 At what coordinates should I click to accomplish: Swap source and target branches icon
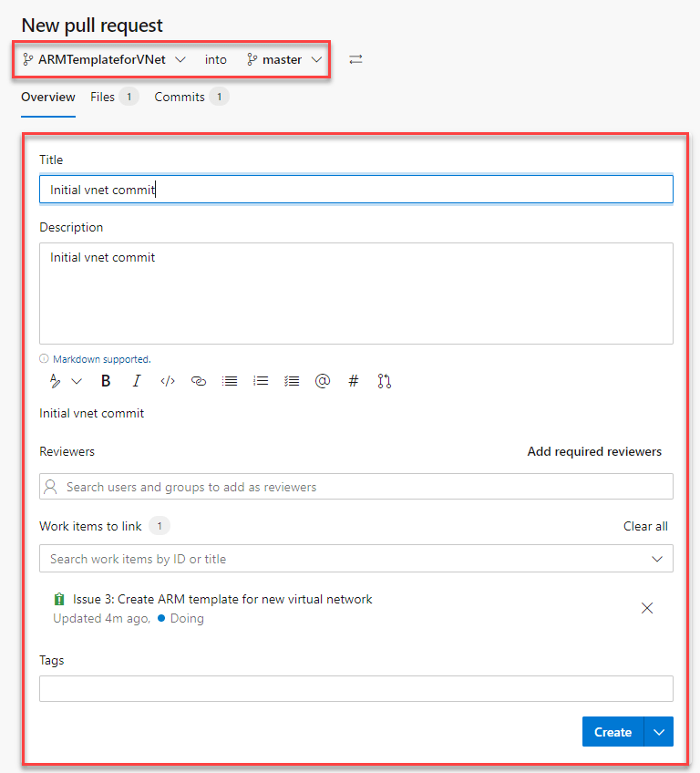(355, 59)
